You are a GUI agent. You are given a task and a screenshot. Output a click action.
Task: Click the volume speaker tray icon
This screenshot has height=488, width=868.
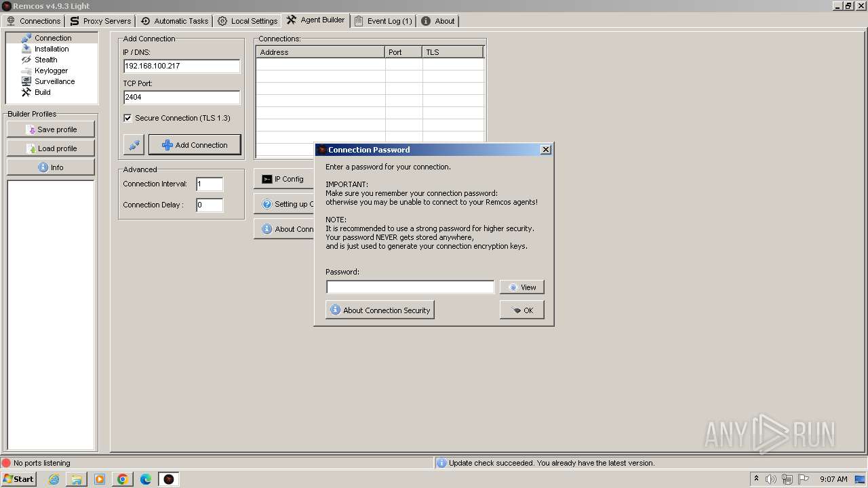[x=771, y=479]
